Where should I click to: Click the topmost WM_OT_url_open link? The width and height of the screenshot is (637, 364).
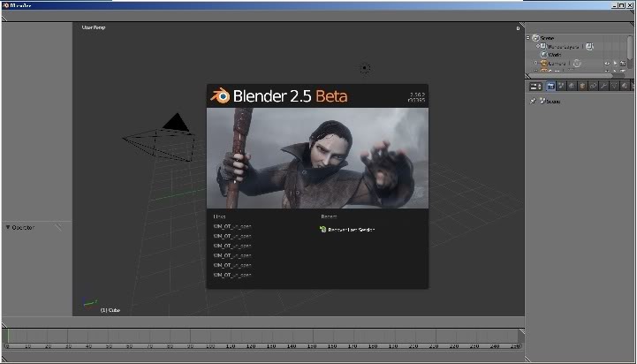[232, 226]
